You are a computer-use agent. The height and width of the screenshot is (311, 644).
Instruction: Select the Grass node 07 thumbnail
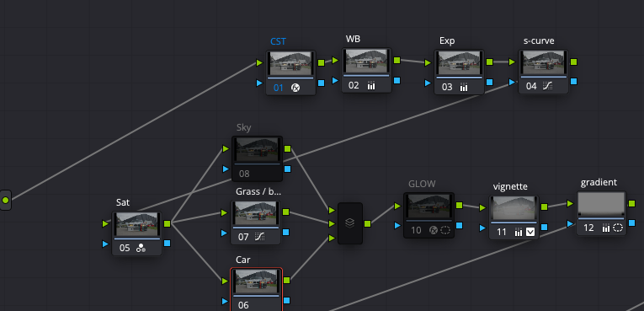coord(256,213)
